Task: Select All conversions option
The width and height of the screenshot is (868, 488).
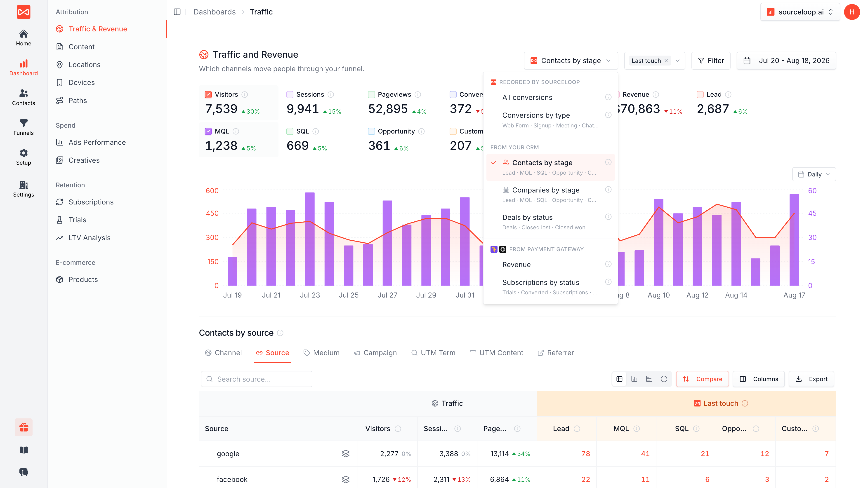Action: point(551,97)
